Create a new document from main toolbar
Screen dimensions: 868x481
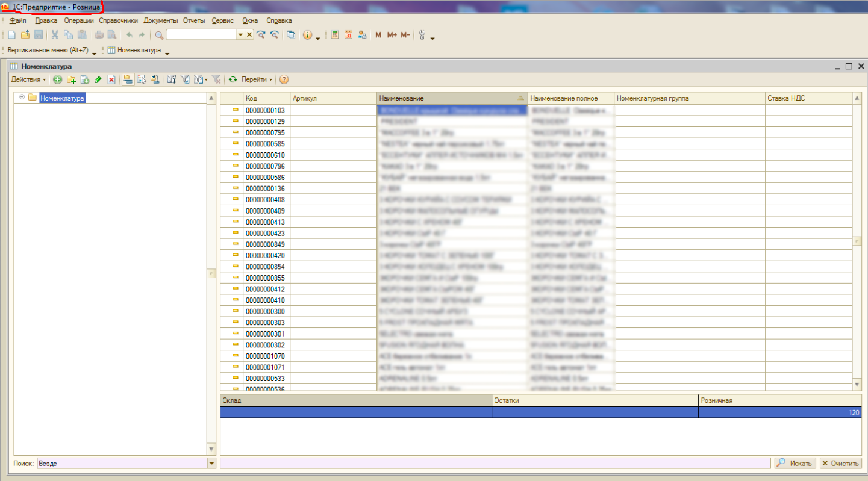pos(12,35)
